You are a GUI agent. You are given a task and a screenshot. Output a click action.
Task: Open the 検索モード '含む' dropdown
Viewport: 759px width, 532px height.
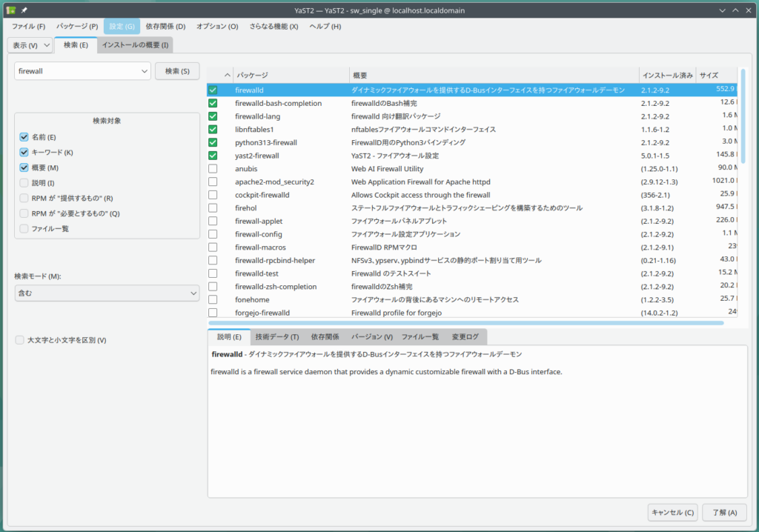(107, 293)
